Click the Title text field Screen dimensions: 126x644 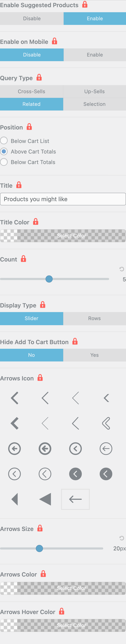63,199
